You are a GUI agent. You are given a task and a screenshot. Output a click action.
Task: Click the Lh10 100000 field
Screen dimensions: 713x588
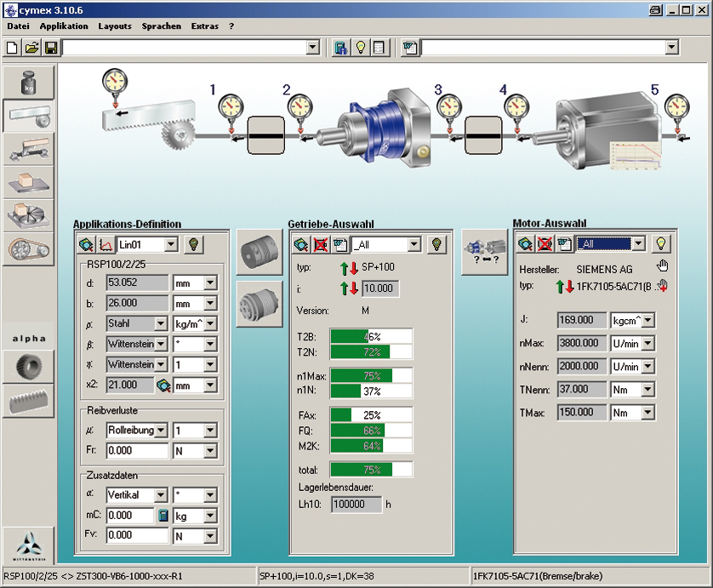356,505
